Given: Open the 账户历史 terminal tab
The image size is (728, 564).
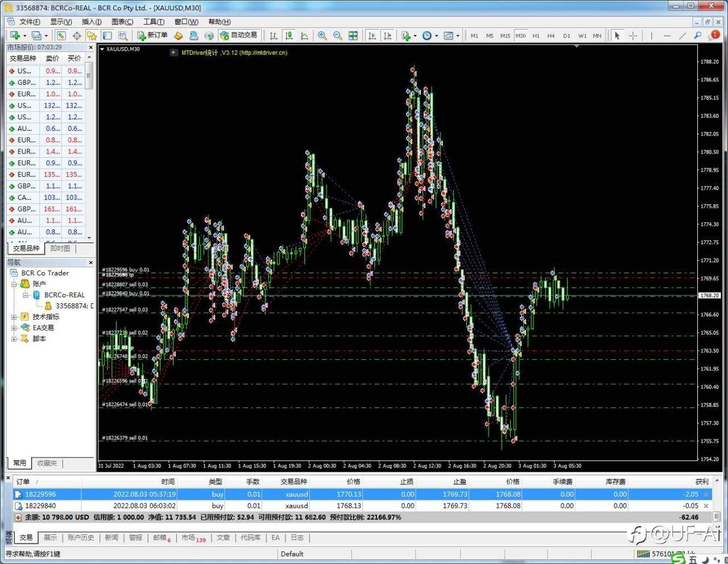Looking at the screenshot, I should 81,538.
